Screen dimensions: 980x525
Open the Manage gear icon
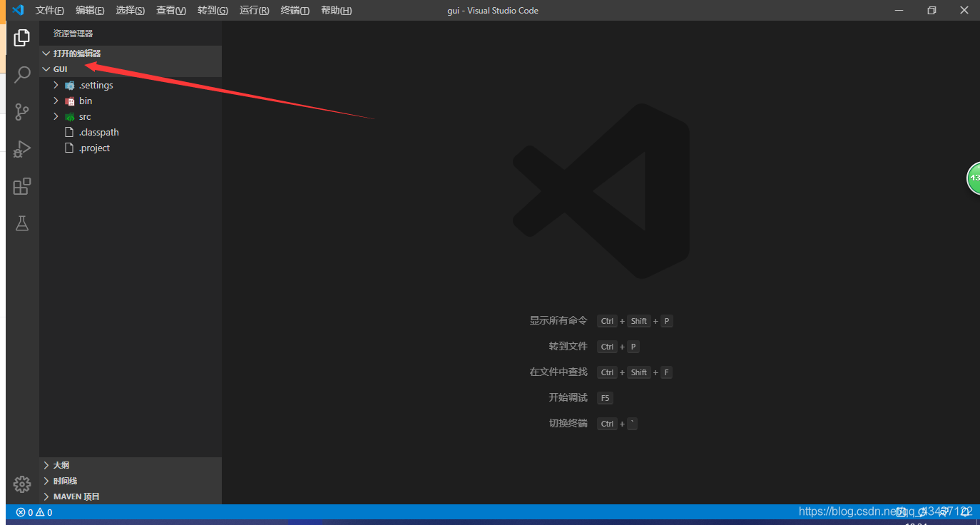tap(22, 484)
